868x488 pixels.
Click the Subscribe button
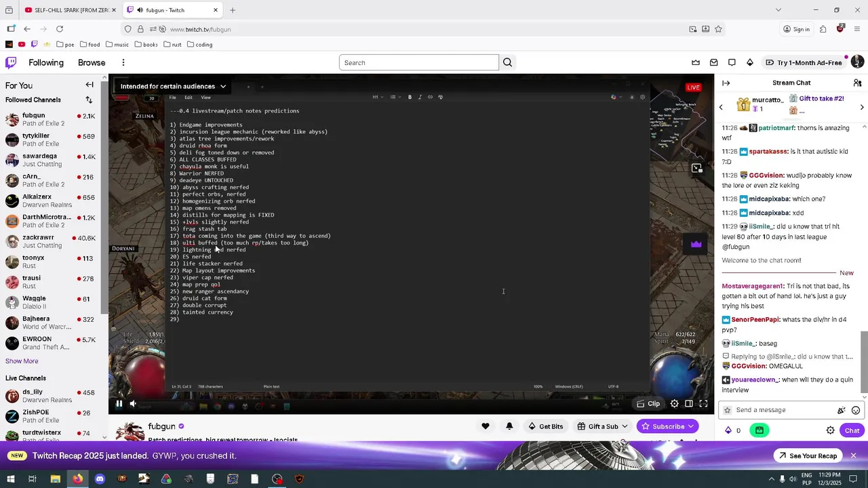click(x=662, y=426)
